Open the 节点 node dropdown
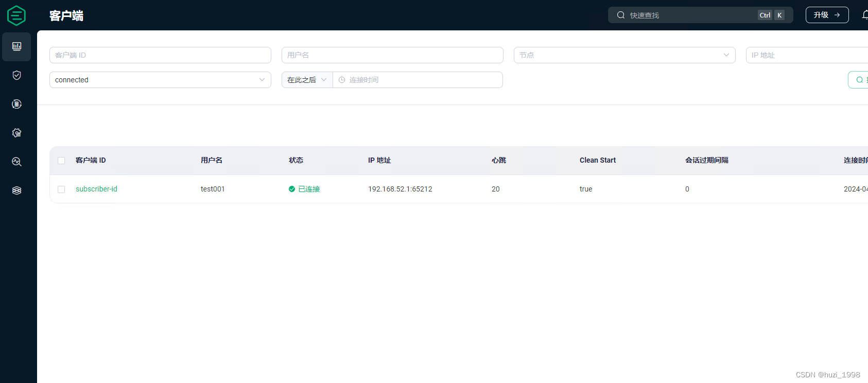 pos(624,55)
